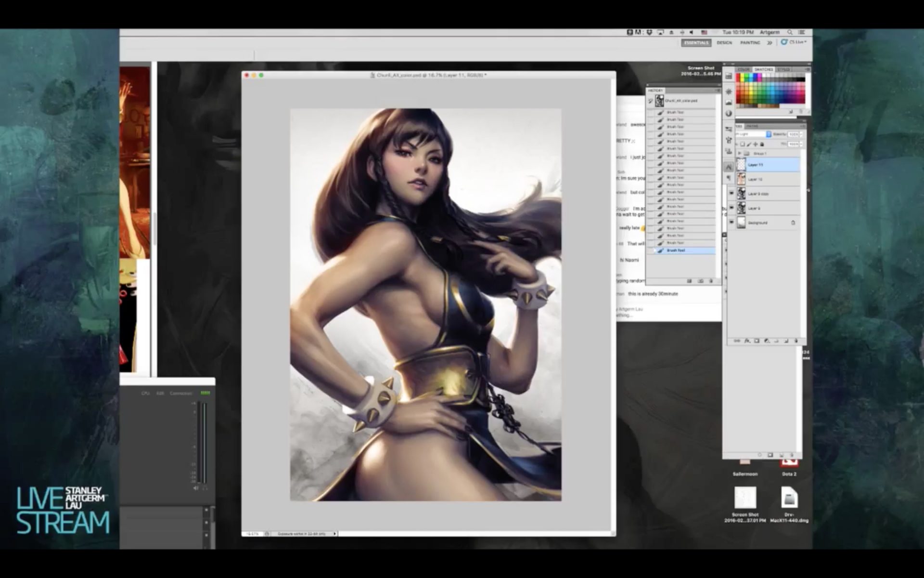Viewport: 924px width, 578px height.
Task: Open the Adjustments panel sun icon
Action: [x=729, y=92]
